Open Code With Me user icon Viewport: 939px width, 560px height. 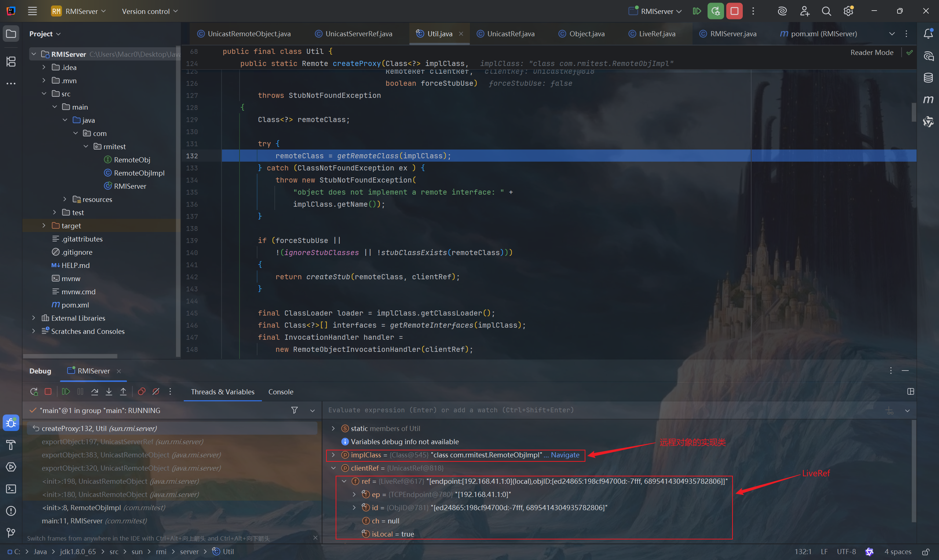pyautogui.click(x=804, y=11)
